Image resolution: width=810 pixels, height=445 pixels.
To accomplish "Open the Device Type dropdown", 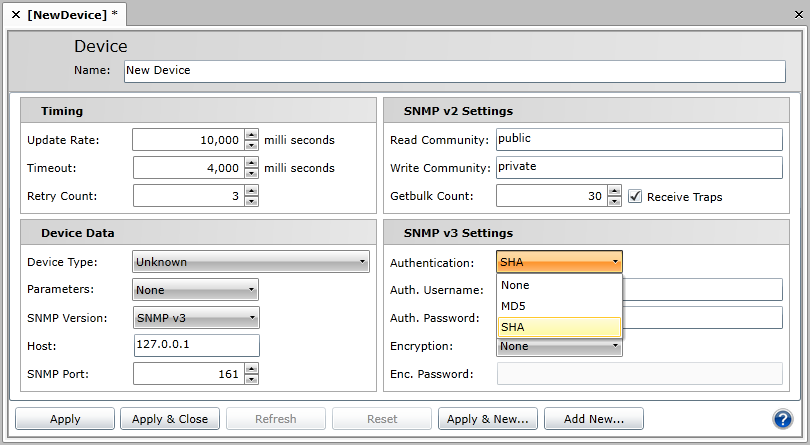I will (x=251, y=263).
